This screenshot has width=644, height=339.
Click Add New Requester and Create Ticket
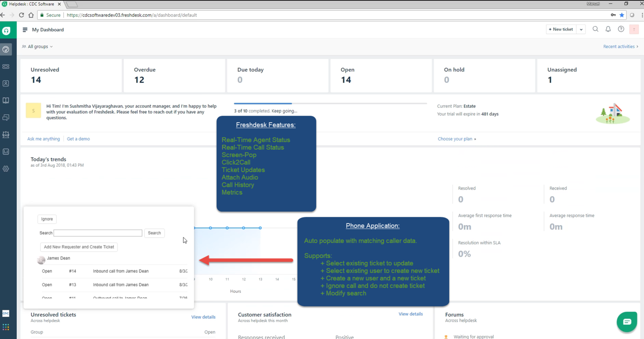coord(79,247)
